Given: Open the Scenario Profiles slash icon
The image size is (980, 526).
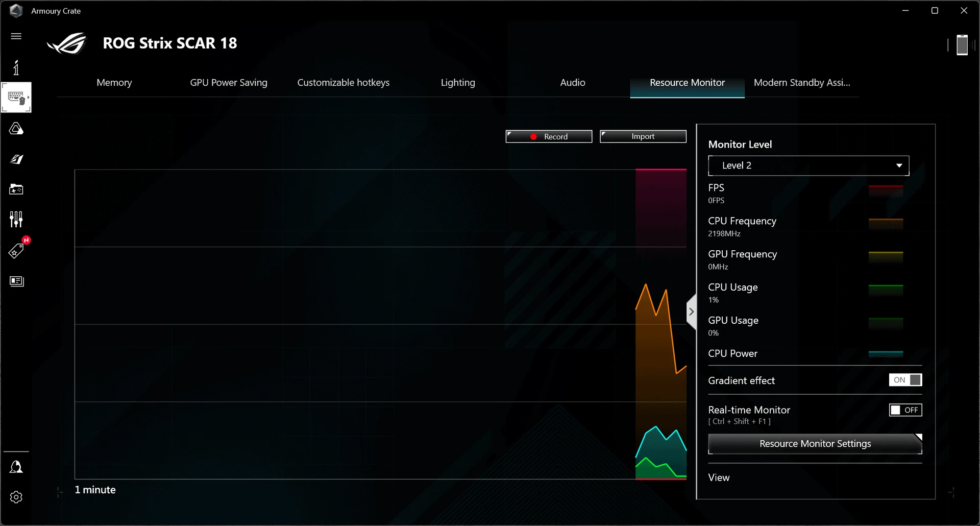Looking at the screenshot, I should click(16, 159).
